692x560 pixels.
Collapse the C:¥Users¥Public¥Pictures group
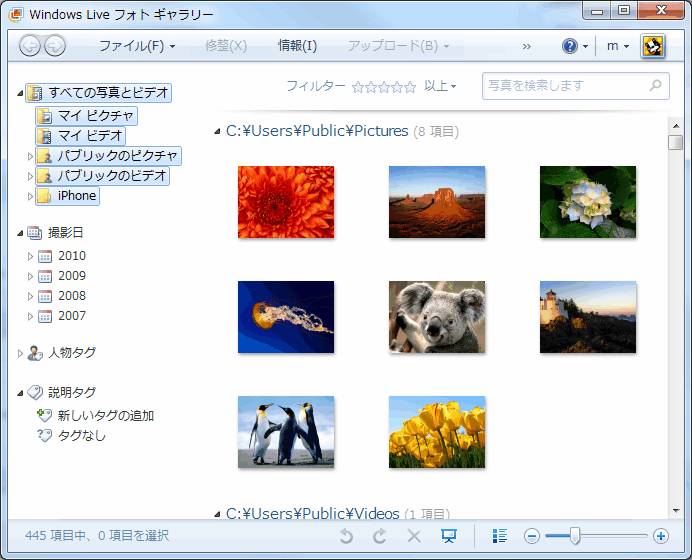click(217, 132)
